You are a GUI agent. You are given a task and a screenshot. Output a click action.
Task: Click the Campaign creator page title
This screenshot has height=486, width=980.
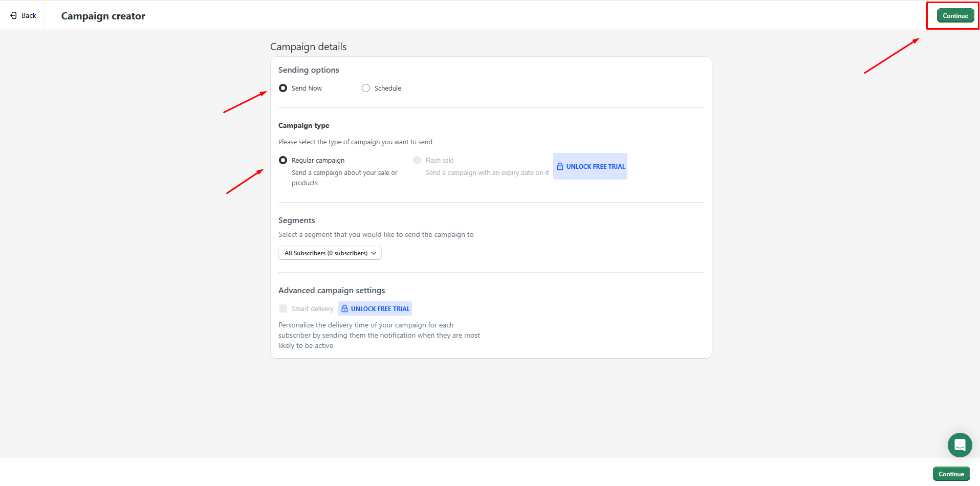103,16
